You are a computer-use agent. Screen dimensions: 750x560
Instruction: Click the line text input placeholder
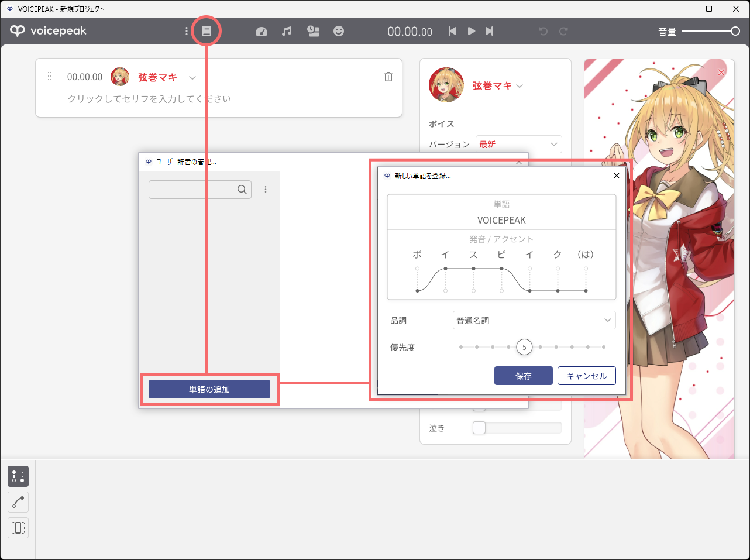pyautogui.click(x=149, y=99)
